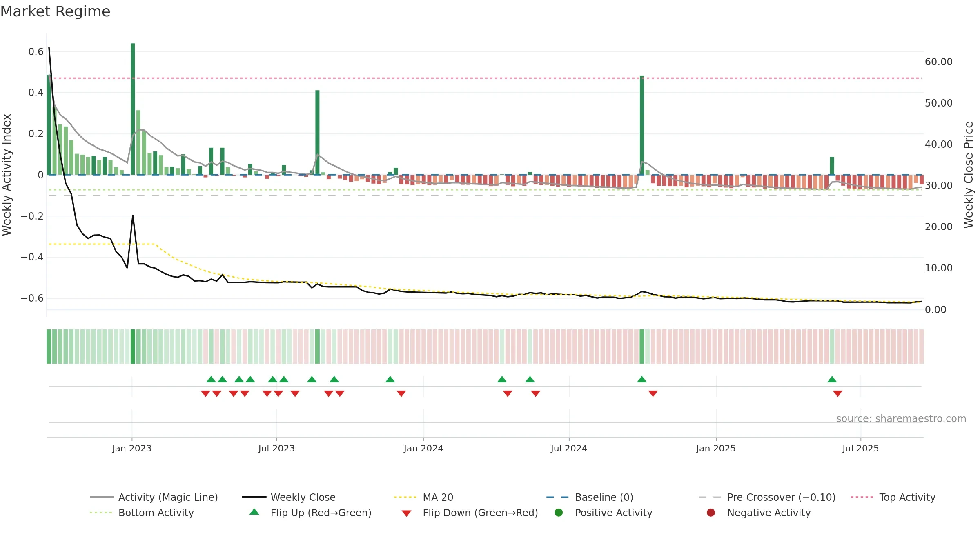This screenshot has width=980, height=551.
Task: Click the Jan 2023 x-axis label
Action: coord(132,448)
